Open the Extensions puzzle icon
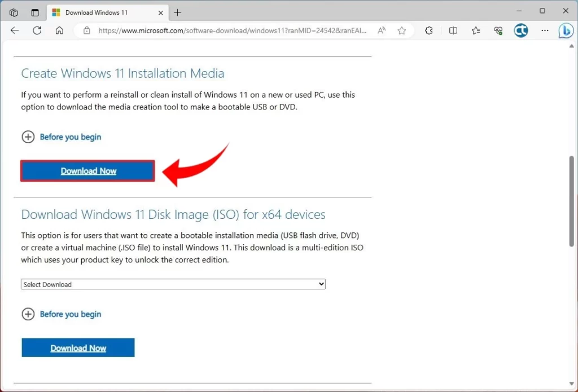Viewport: 578px width, 392px height. (429, 30)
